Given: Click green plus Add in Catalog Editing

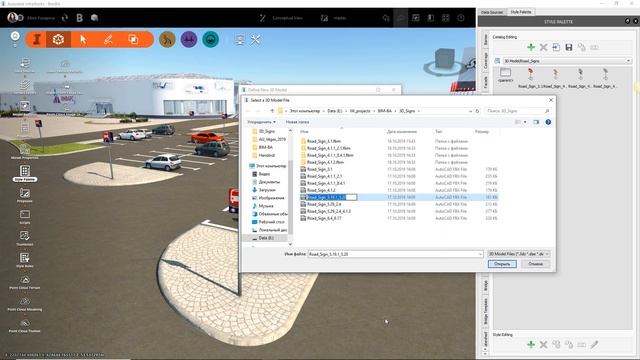Looking at the screenshot, I should pos(531,47).
